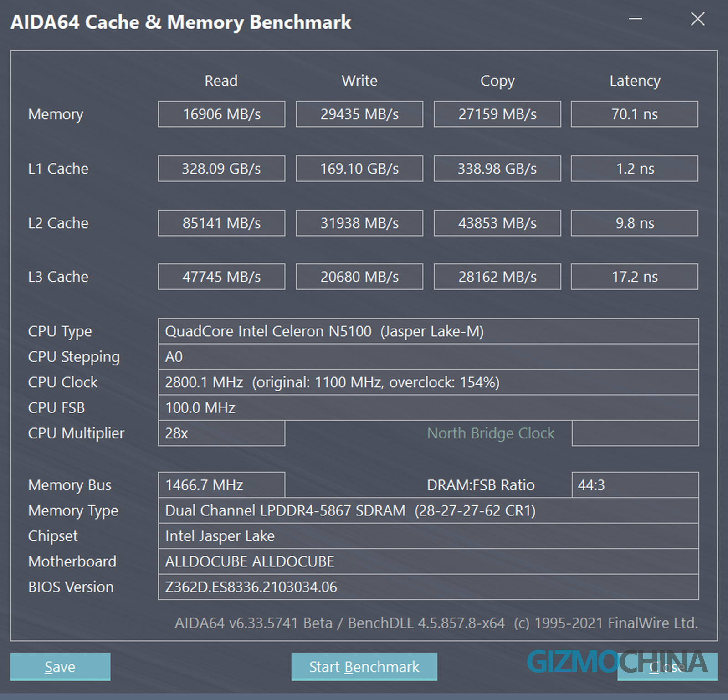
Task: Select the L2 Cache Copy result
Action: 497,223
